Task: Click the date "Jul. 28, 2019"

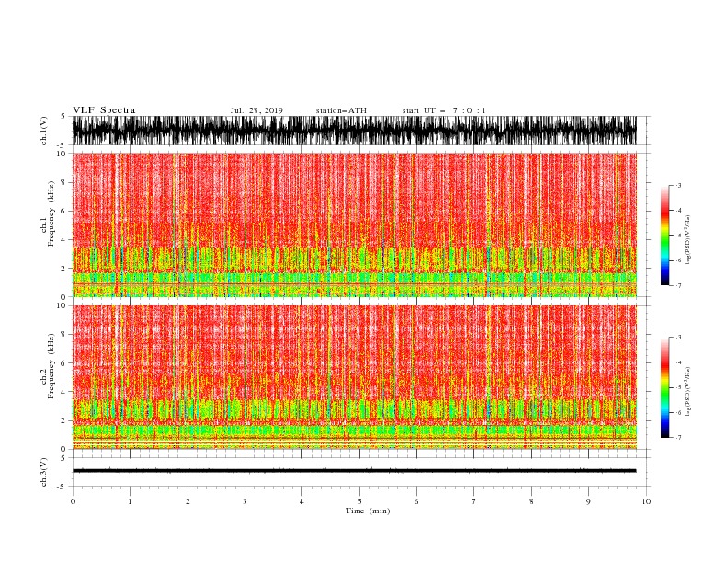Action: click(x=256, y=110)
